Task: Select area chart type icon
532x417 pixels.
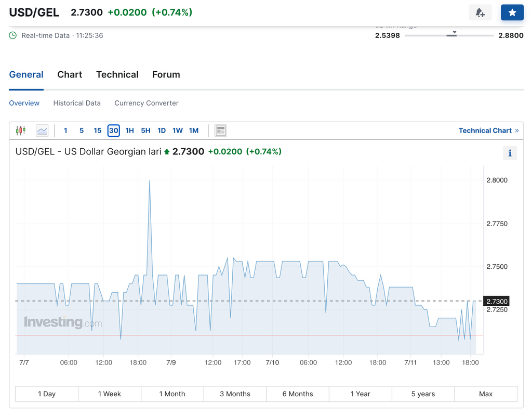Action: (x=42, y=131)
